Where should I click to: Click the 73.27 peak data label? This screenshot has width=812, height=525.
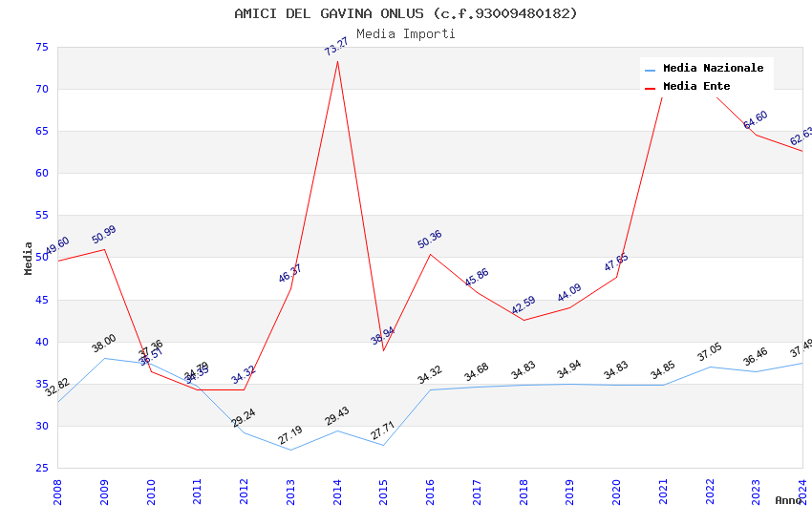pos(336,46)
